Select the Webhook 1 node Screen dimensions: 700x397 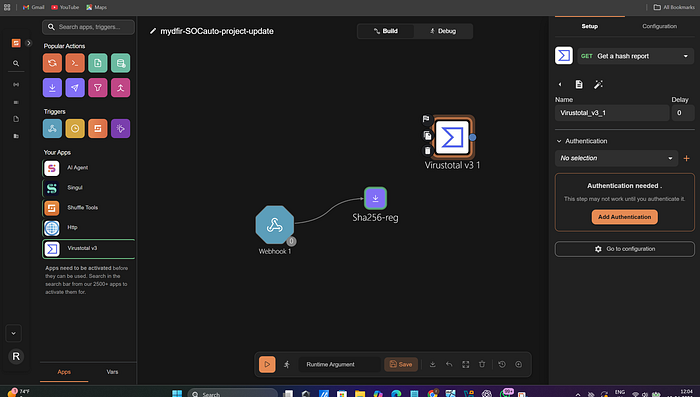tap(275, 225)
